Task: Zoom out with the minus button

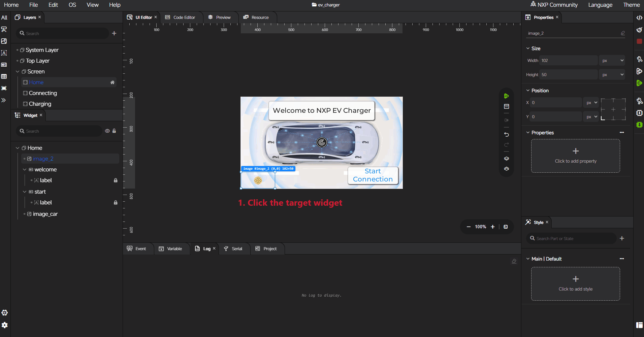Action: click(468, 227)
